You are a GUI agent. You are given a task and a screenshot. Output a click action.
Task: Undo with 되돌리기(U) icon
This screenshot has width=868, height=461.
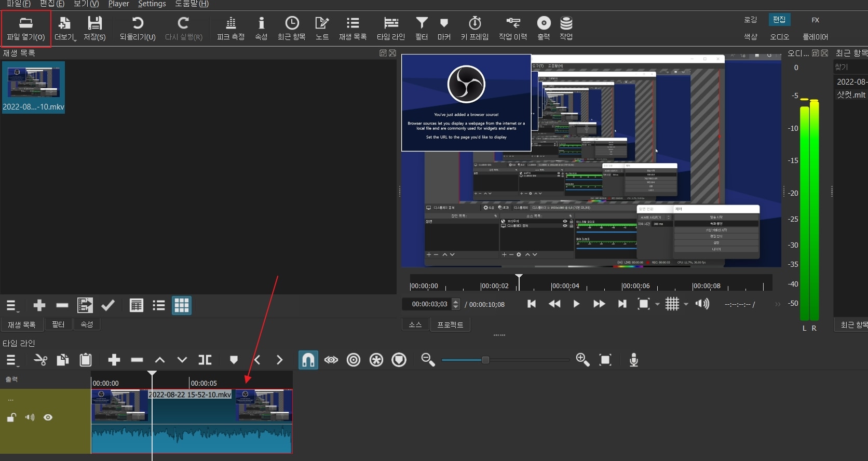point(138,29)
